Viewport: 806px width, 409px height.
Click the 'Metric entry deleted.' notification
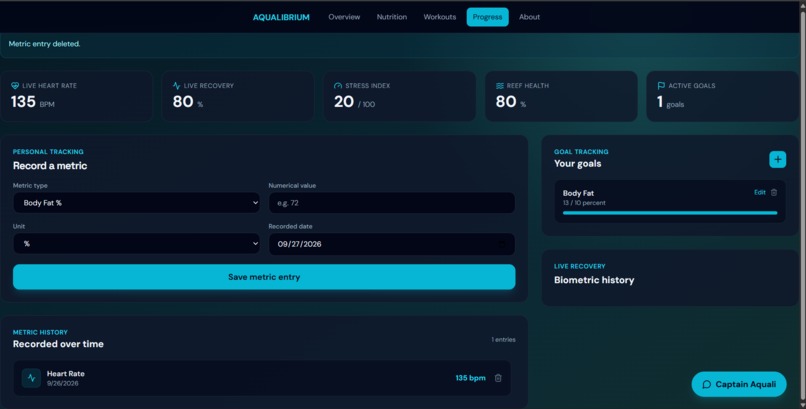[399, 44]
